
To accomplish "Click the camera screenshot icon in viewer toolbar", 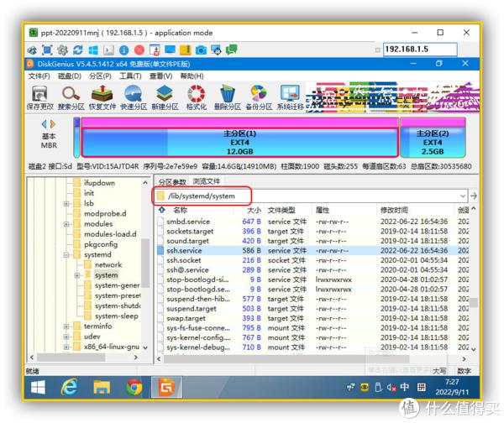I will [x=201, y=50].
